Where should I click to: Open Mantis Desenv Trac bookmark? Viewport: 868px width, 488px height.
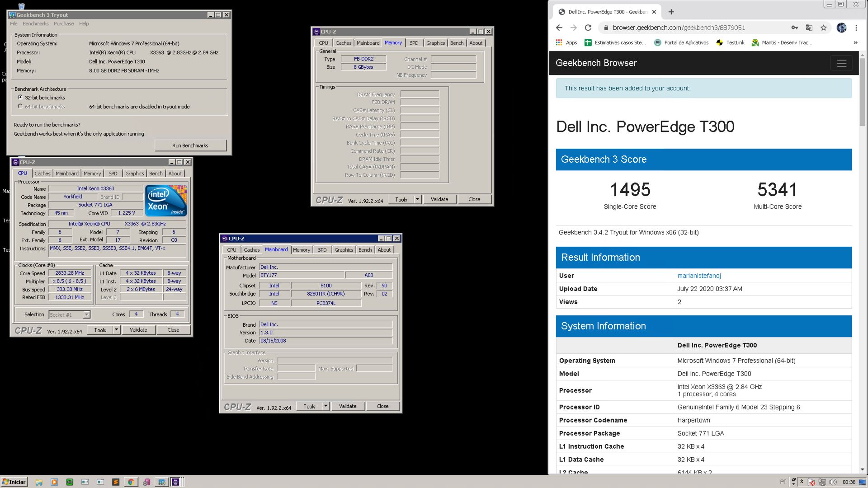(782, 42)
